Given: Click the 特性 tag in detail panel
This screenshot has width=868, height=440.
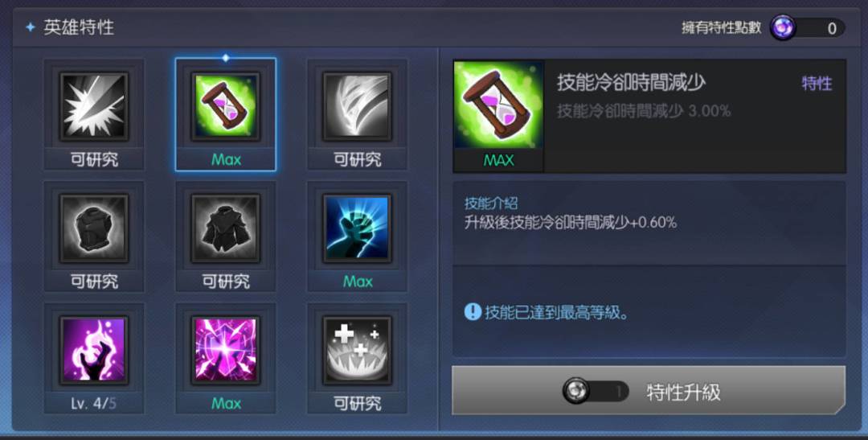Looking at the screenshot, I should 817,84.
